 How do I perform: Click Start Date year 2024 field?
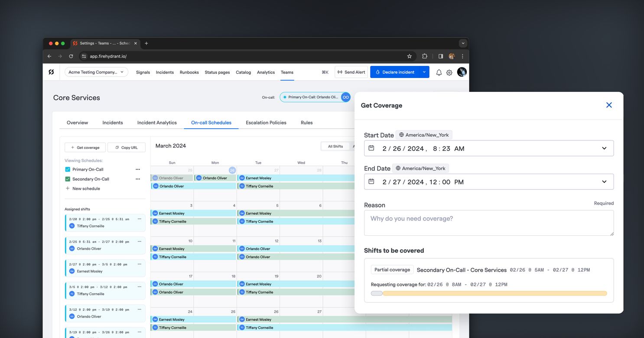point(416,149)
